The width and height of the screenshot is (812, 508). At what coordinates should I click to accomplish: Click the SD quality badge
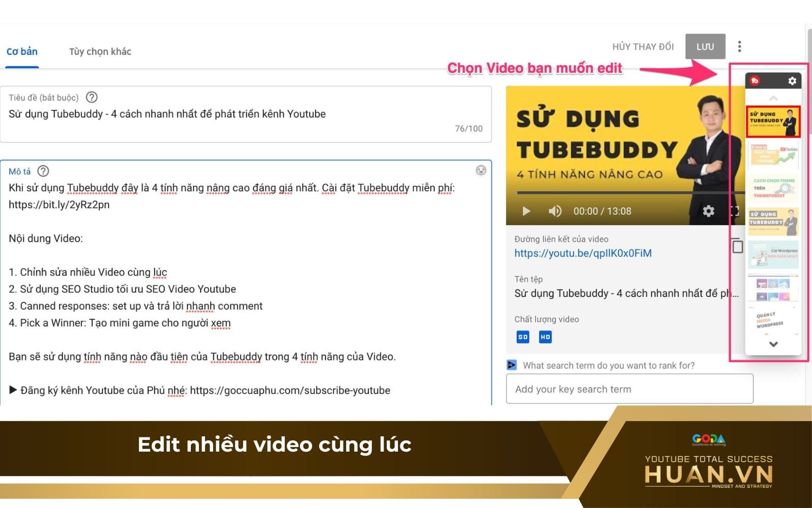[523, 337]
